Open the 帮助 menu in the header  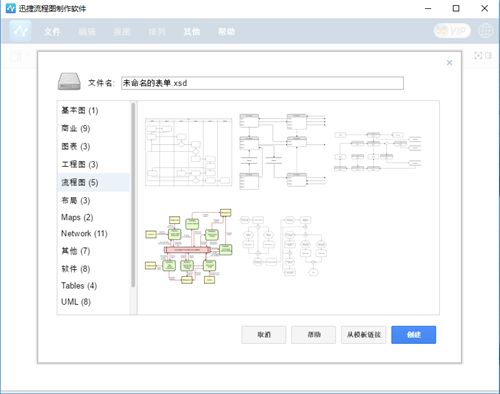pyautogui.click(x=227, y=32)
